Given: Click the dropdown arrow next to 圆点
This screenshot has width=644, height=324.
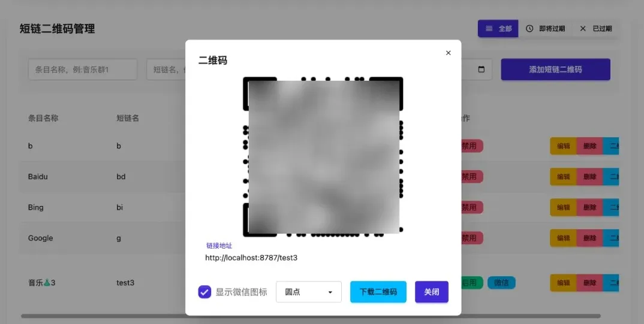Looking at the screenshot, I should pos(330,292).
